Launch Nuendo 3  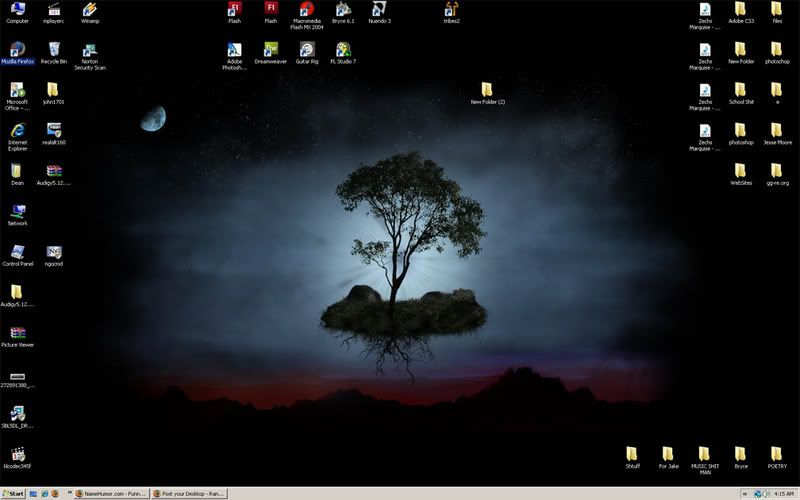(x=379, y=13)
